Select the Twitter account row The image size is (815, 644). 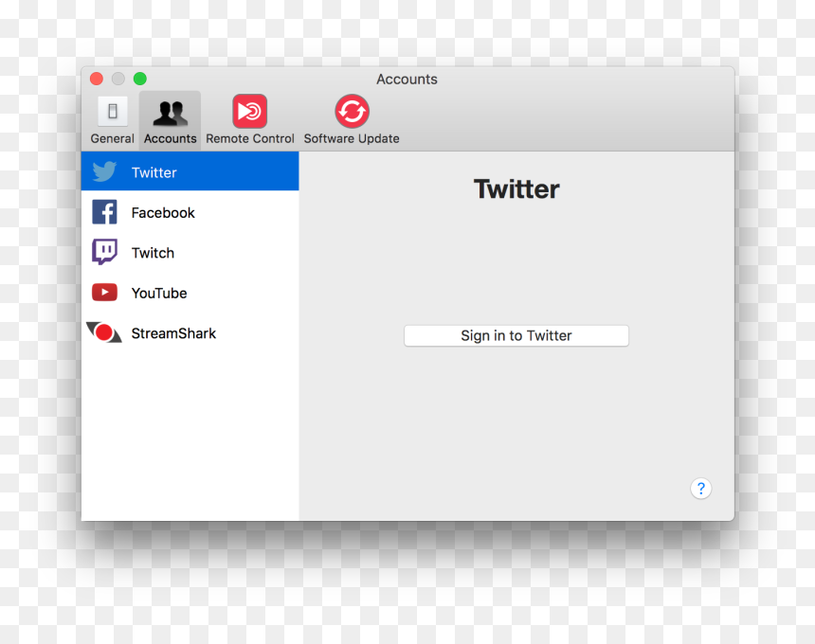[190, 171]
